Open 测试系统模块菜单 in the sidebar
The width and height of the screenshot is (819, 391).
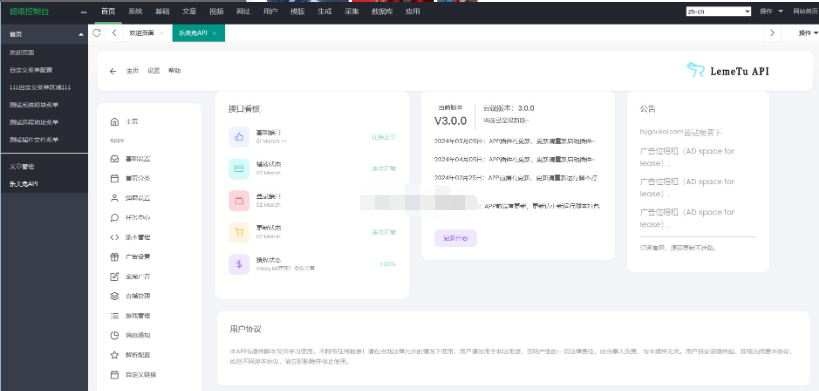click(34, 105)
